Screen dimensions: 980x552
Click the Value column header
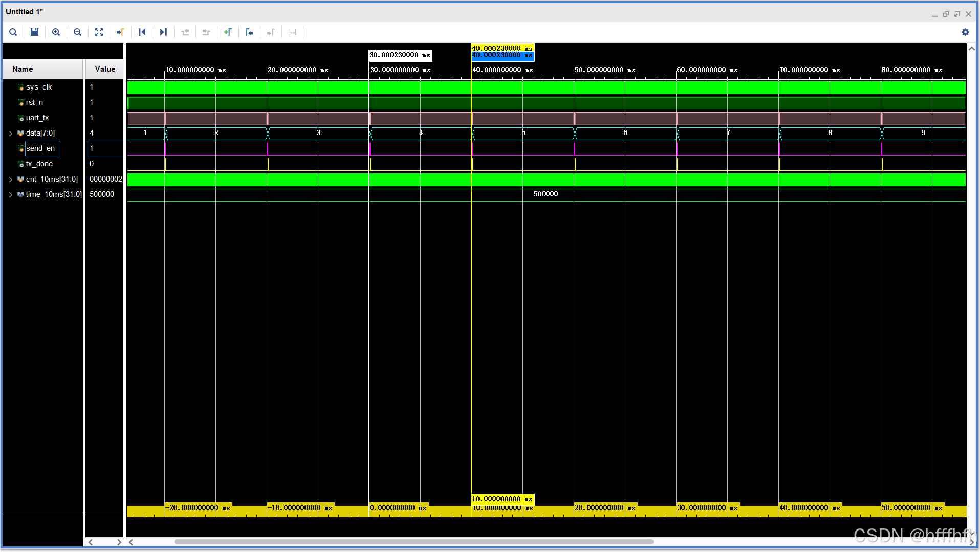[104, 69]
